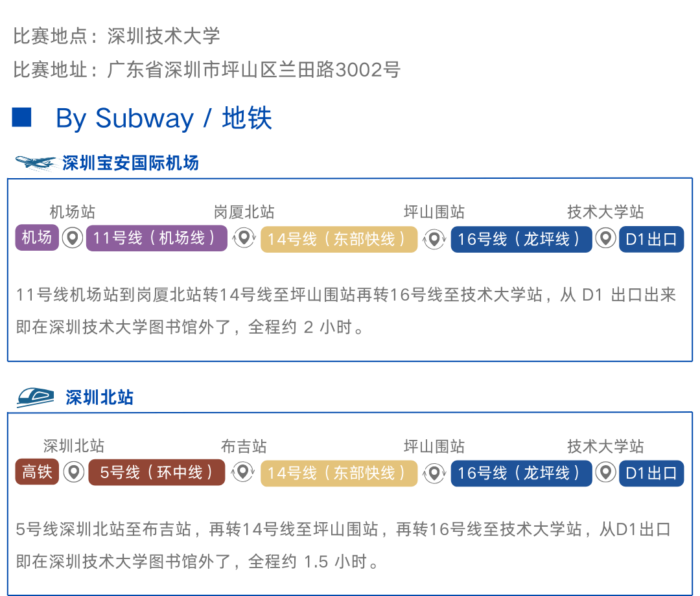The height and width of the screenshot is (596, 700).
Task: Click the airplane icon beside 深圳宝安国际机场
Action: [35, 163]
